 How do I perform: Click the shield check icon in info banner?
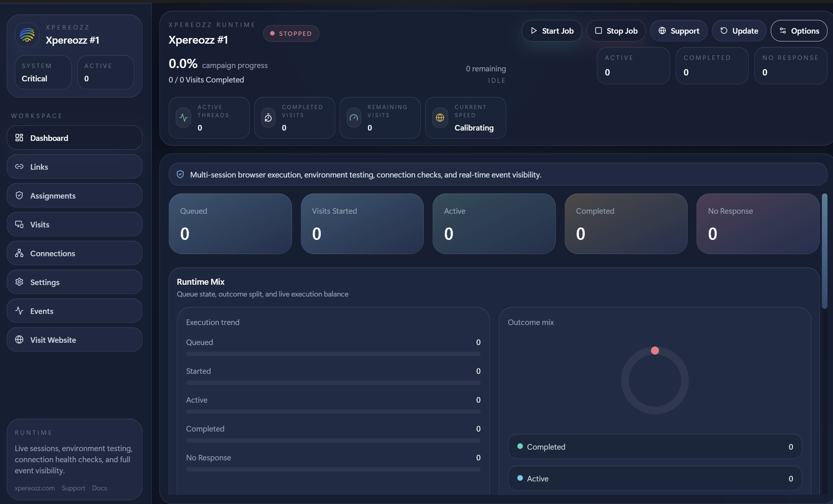click(180, 174)
